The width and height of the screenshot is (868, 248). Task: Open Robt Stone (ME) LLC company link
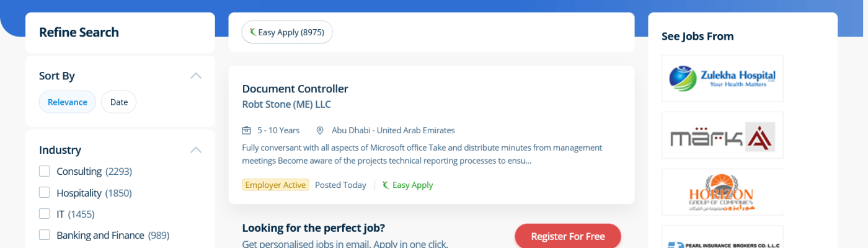[286, 104]
